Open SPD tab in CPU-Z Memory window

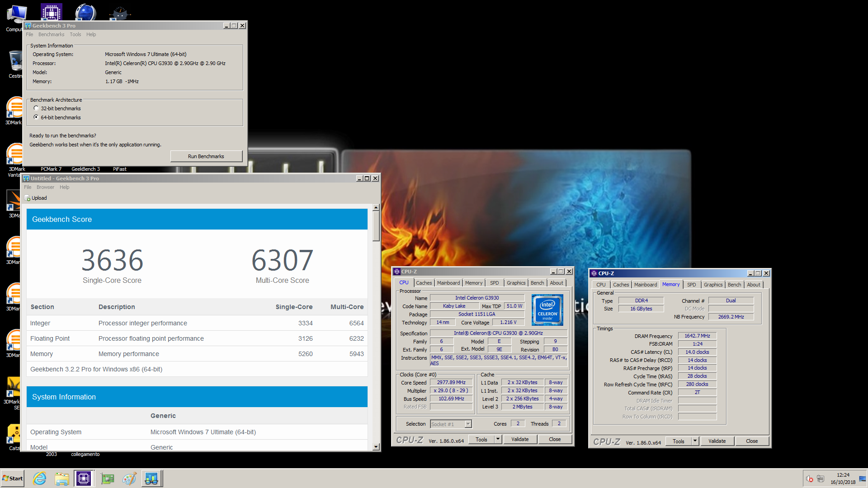click(x=692, y=285)
